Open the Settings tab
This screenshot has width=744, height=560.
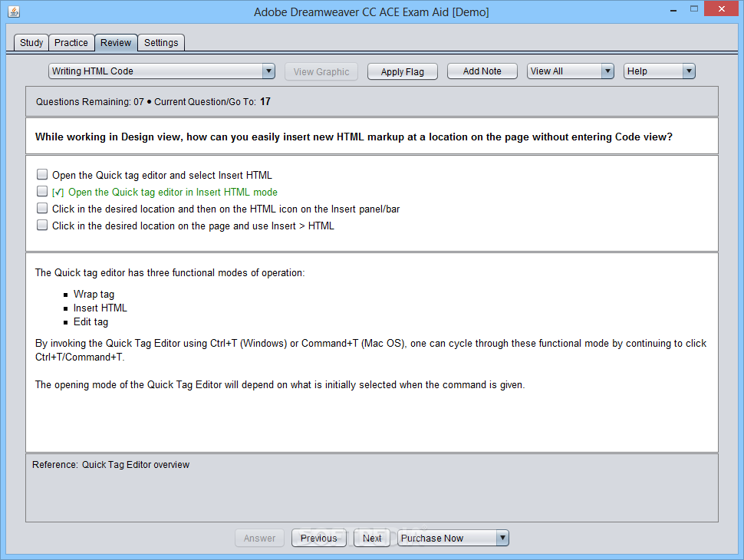click(161, 43)
